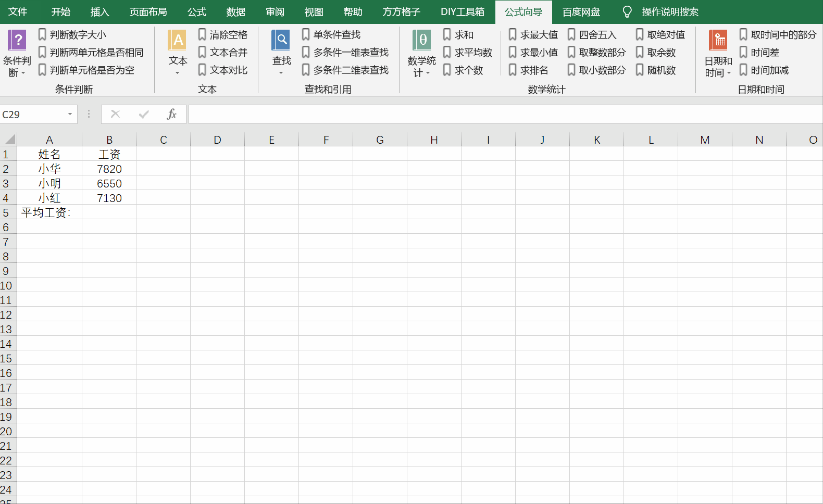The width and height of the screenshot is (823, 504).
Task: Expand the 条件判断 dropdown arrow
Action: tap(23, 73)
